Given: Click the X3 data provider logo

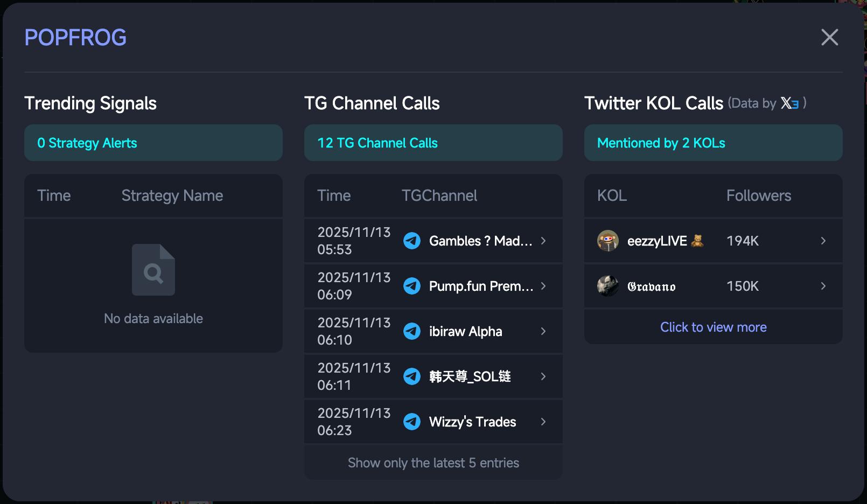Looking at the screenshot, I should [x=790, y=103].
